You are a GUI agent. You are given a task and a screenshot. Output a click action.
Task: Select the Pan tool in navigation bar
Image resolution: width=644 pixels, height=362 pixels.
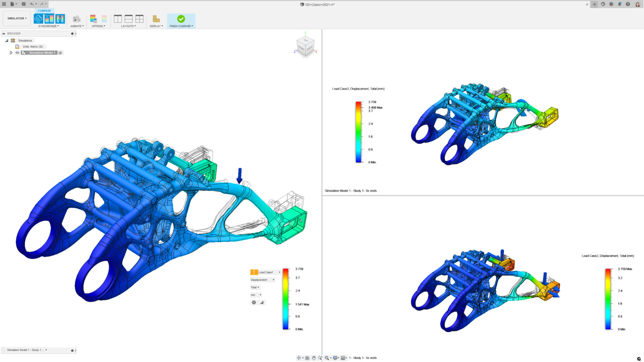pos(314,358)
